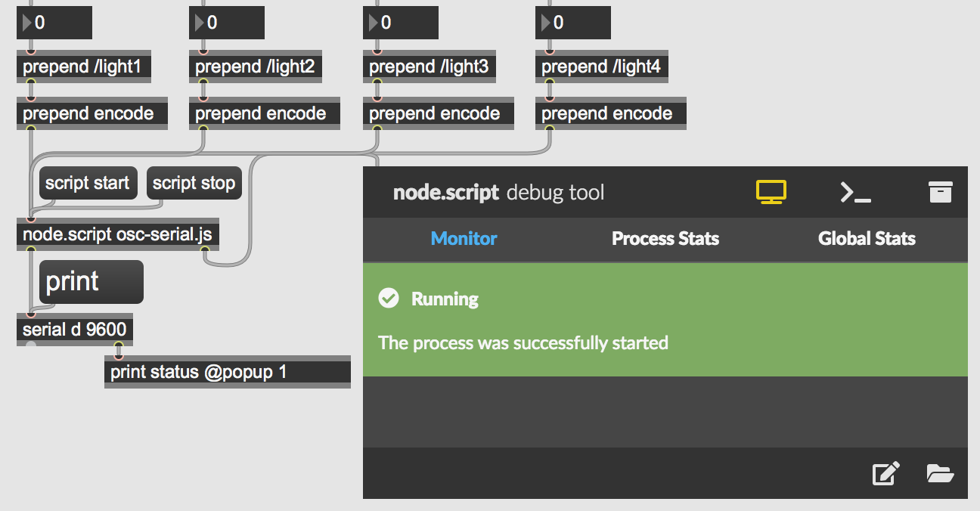Click the number box above /light1
The image size is (980, 511).
point(54,23)
